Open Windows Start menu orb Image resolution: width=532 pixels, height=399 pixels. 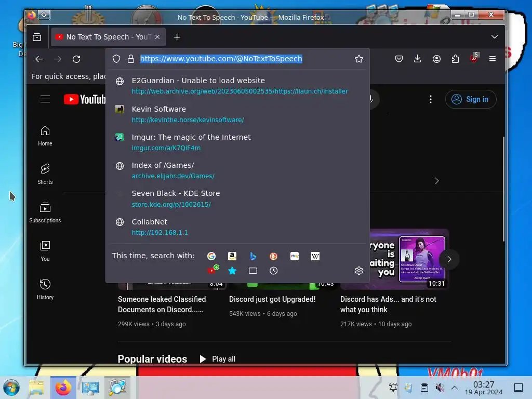(x=11, y=388)
